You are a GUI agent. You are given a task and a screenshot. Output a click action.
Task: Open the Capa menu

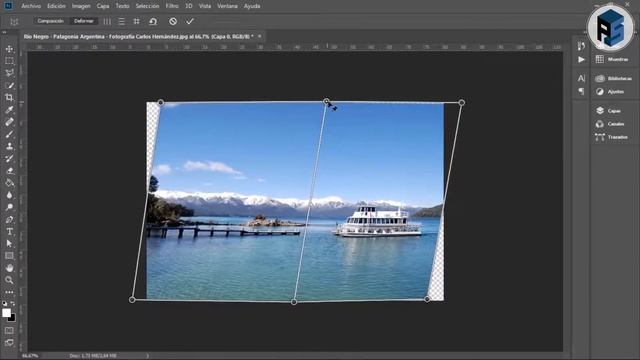click(103, 6)
